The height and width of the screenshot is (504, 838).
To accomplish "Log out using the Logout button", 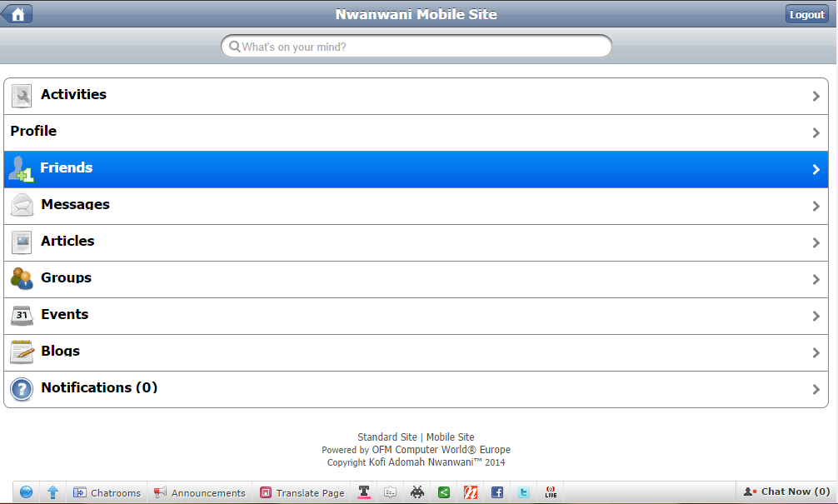I will point(806,14).
